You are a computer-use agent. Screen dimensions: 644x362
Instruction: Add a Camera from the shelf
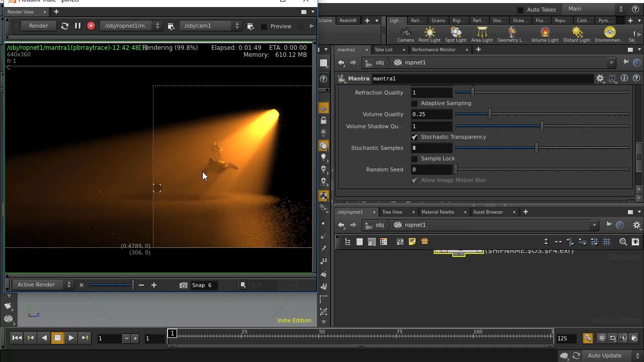tap(405, 34)
